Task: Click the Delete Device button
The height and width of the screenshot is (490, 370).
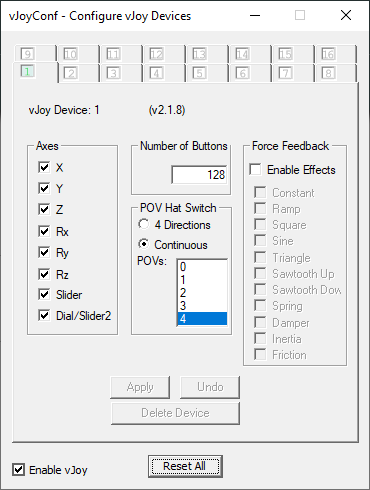Action: tap(175, 413)
